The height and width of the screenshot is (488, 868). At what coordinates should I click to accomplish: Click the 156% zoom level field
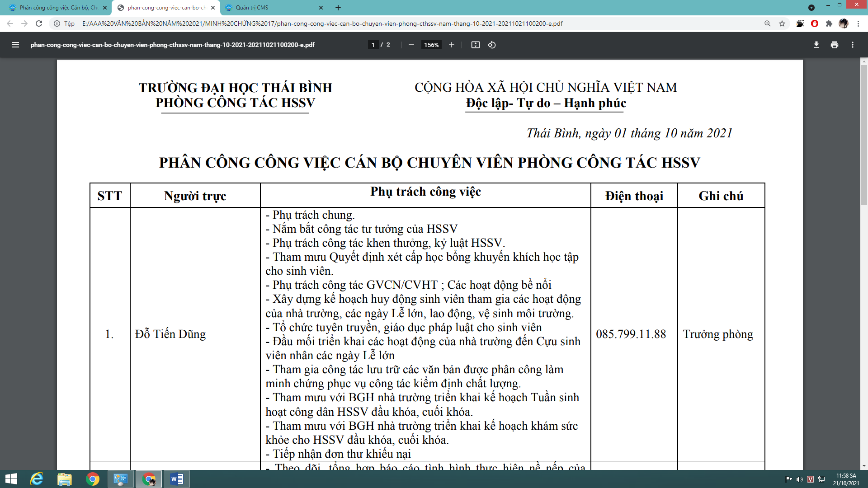pos(431,45)
